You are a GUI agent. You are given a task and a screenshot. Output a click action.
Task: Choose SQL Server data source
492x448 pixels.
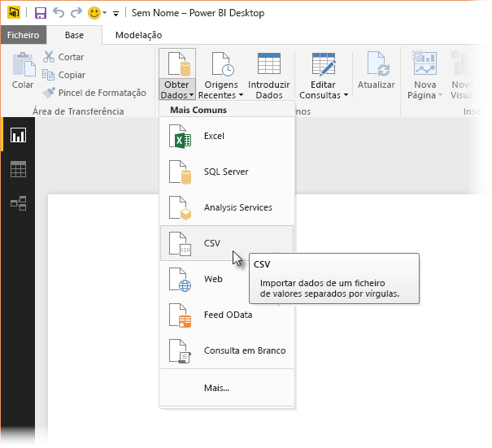227,172
